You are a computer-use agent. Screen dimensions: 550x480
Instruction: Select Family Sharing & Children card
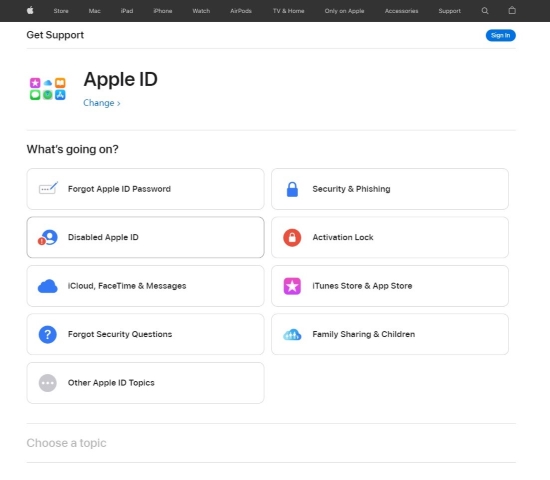click(390, 334)
